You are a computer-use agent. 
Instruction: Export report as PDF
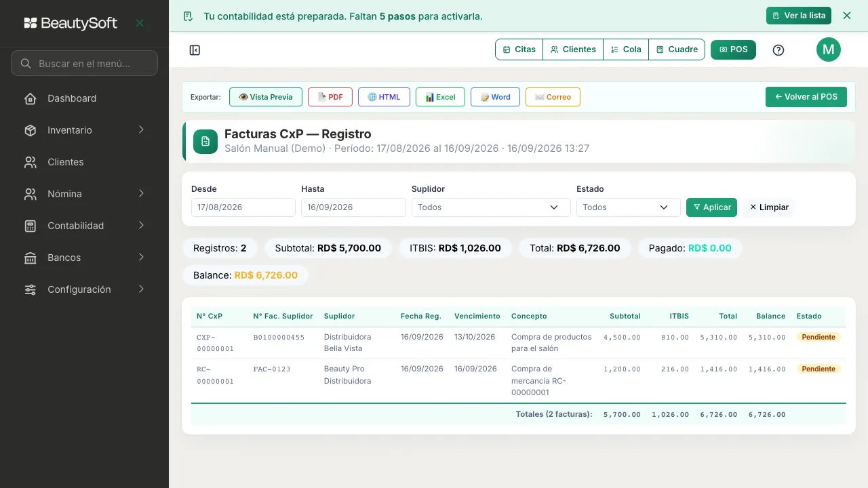[330, 97]
